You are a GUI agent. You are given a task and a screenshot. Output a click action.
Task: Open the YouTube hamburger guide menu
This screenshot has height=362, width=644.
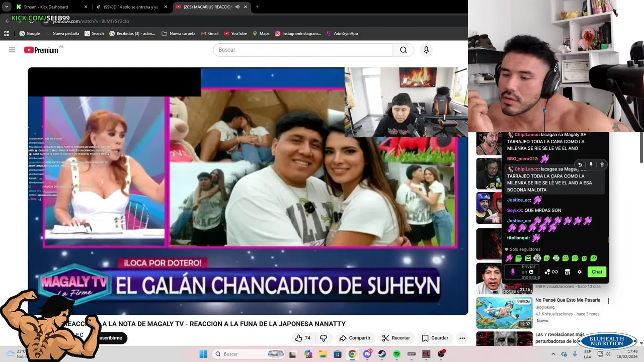click(12, 50)
